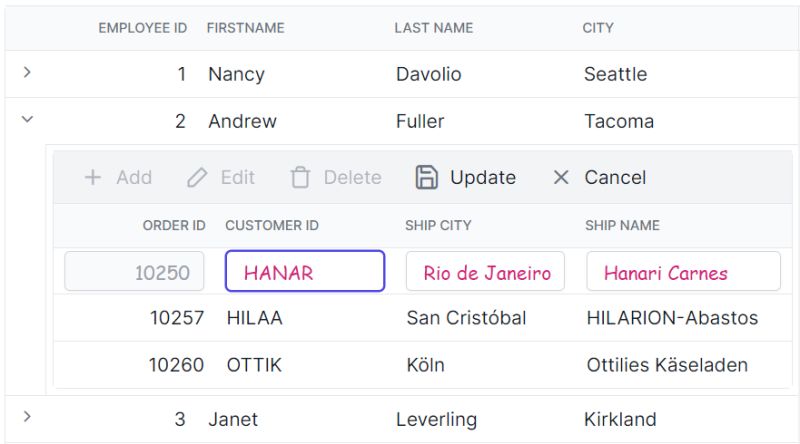Expand Janet Leverling's row

[27, 416]
